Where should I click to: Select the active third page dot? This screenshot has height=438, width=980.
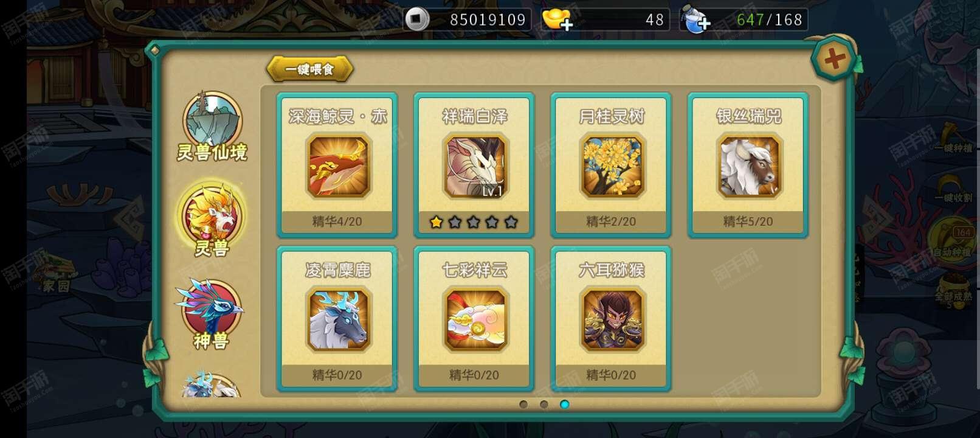click(x=565, y=405)
